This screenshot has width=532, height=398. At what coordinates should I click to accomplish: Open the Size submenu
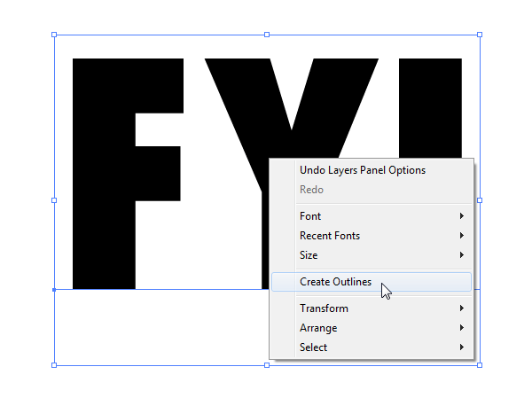tap(372, 255)
